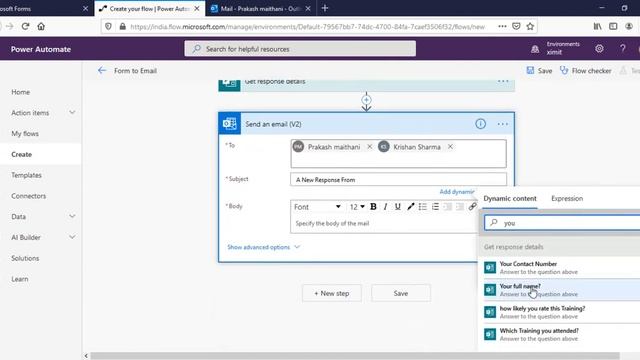Viewport: 640px width, 360px height.
Task: Open the Environments picker icon
Action: pos(535,49)
